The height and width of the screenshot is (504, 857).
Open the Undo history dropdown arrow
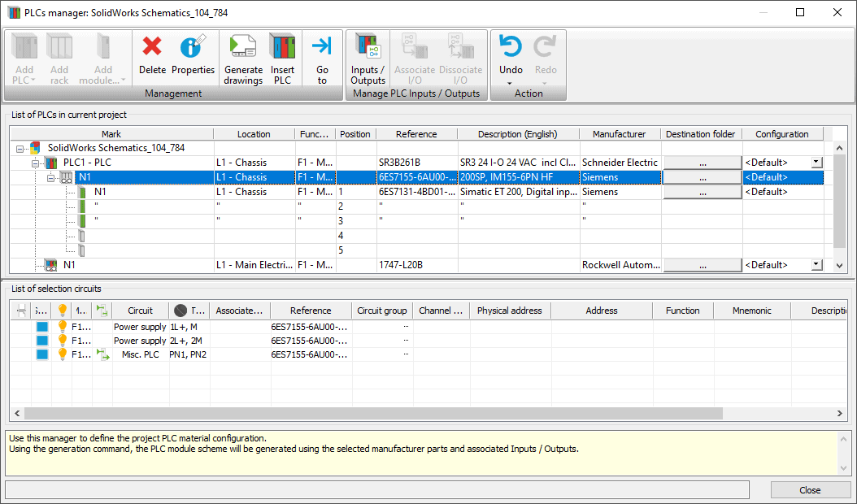pyautogui.click(x=509, y=84)
